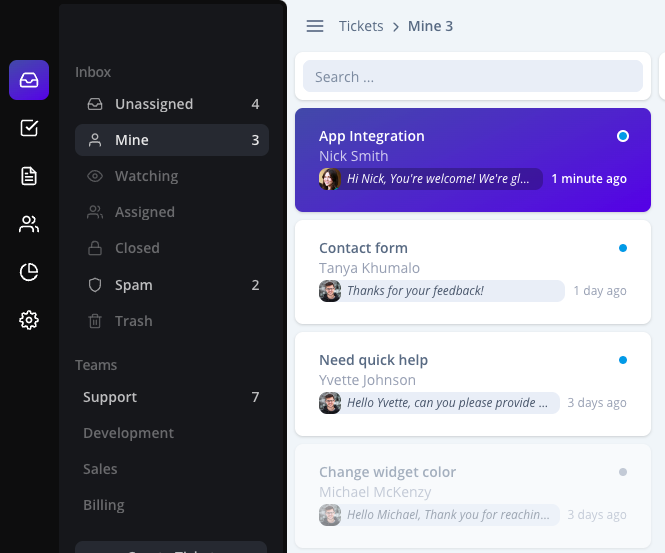Click the Teams section heading
Viewport: 665px width, 553px height.
tap(96, 365)
